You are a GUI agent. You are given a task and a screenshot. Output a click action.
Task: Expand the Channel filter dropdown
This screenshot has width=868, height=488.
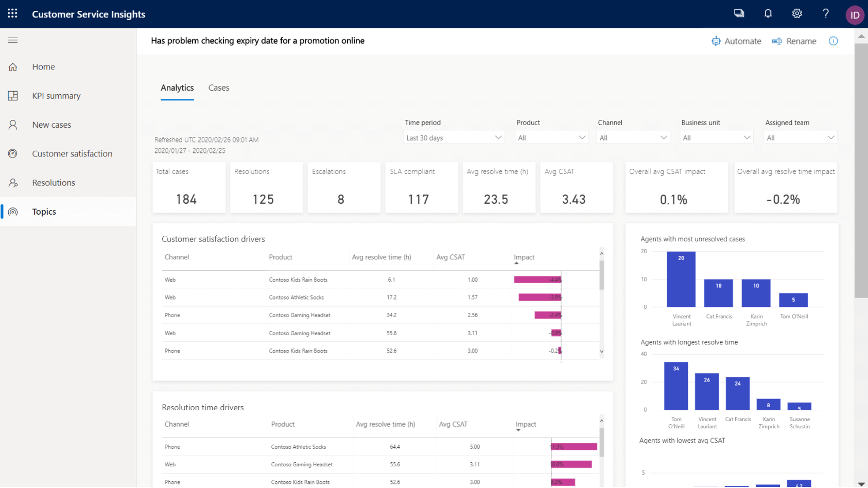pos(633,137)
